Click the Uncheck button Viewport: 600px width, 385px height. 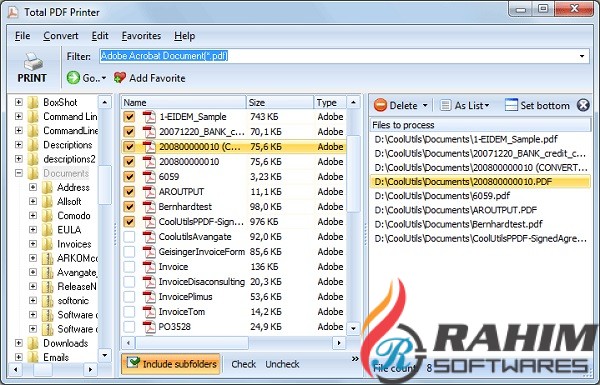point(282,364)
